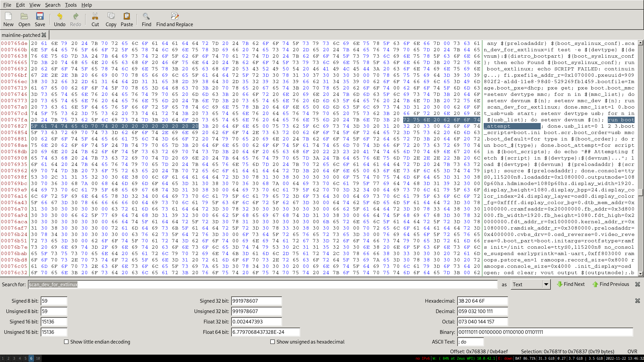This screenshot has width=644, height=362.
Task: Open the Edit menu
Action: [x=20, y=5]
